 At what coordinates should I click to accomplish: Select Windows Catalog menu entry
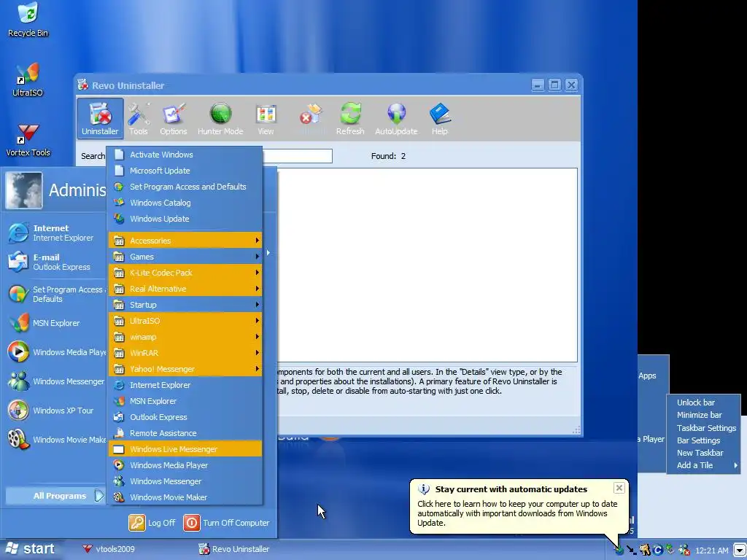click(x=185, y=203)
